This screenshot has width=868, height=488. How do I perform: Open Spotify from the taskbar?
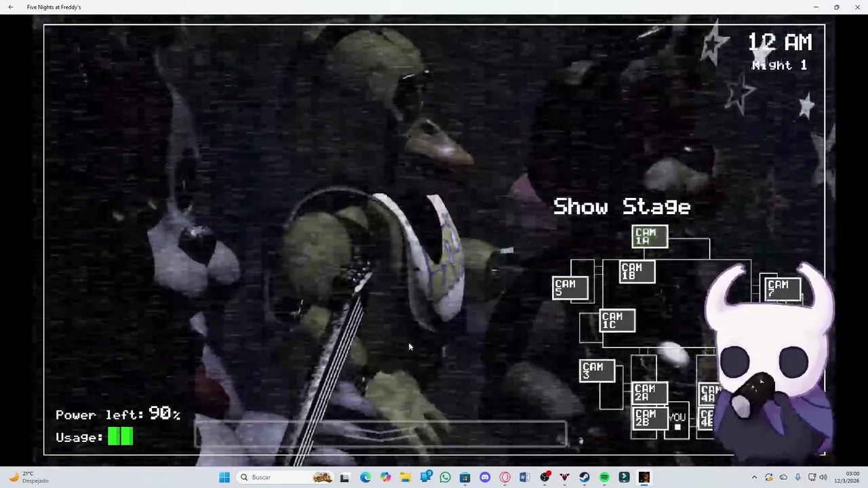coord(604,477)
